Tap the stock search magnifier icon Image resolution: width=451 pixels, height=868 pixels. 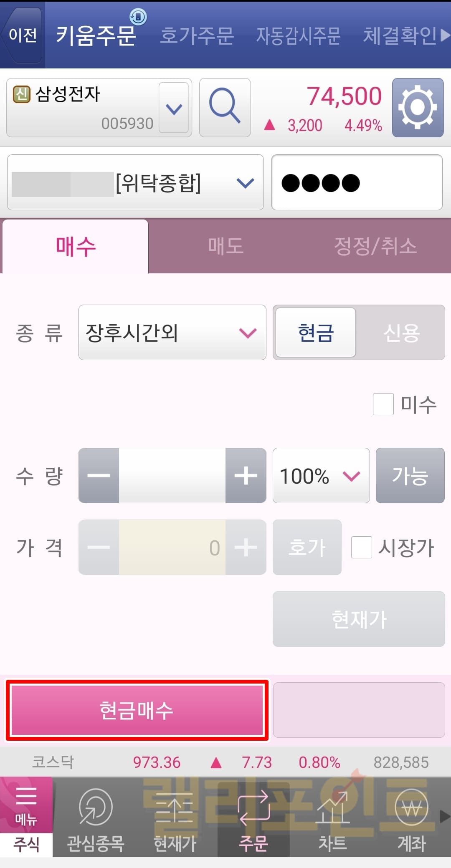225,107
